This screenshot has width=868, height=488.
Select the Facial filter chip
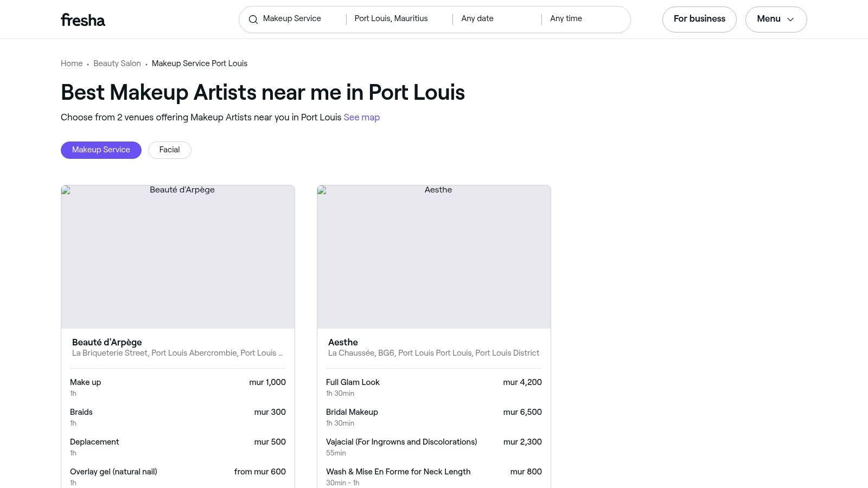coord(169,150)
